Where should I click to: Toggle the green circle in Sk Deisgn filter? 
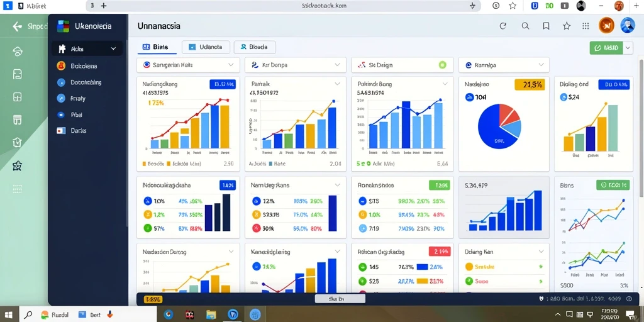click(442, 65)
